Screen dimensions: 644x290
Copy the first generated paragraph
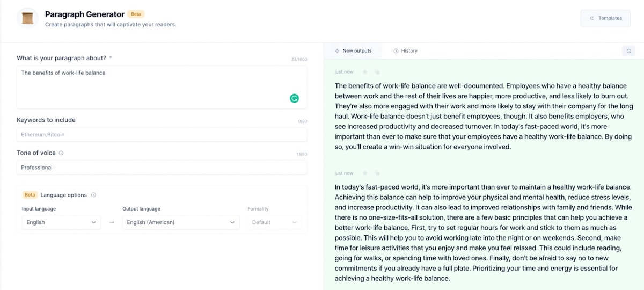pyautogui.click(x=377, y=72)
